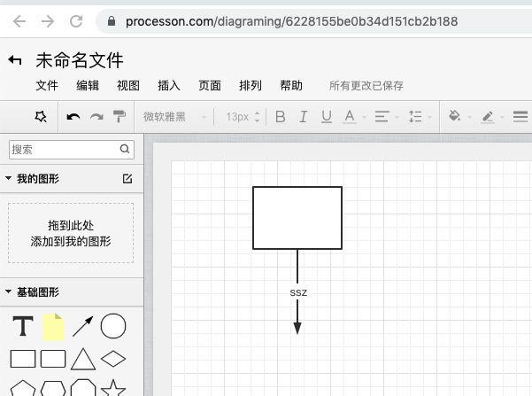
Task: Click the magnifier search icon
Action: (125, 149)
